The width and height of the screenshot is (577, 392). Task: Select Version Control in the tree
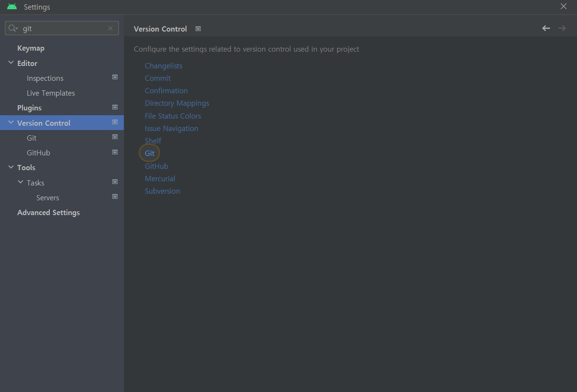pyautogui.click(x=44, y=123)
